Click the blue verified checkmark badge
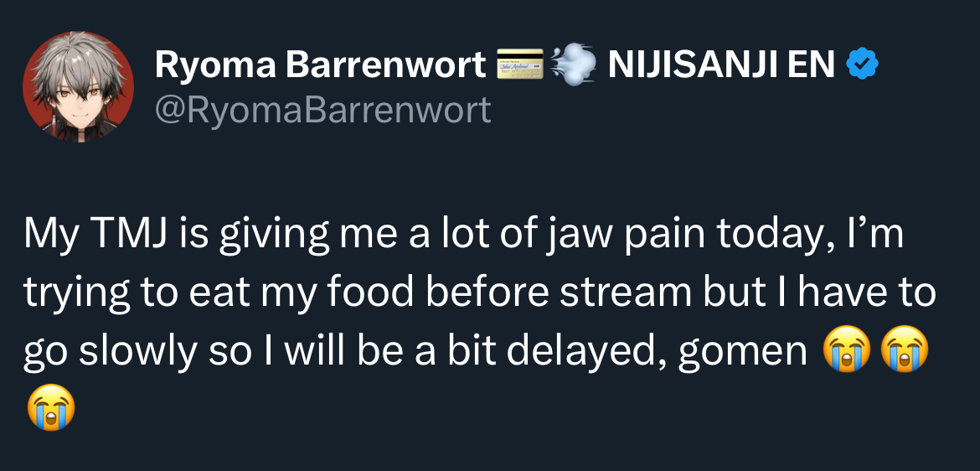The image size is (980, 471). tap(862, 64)
